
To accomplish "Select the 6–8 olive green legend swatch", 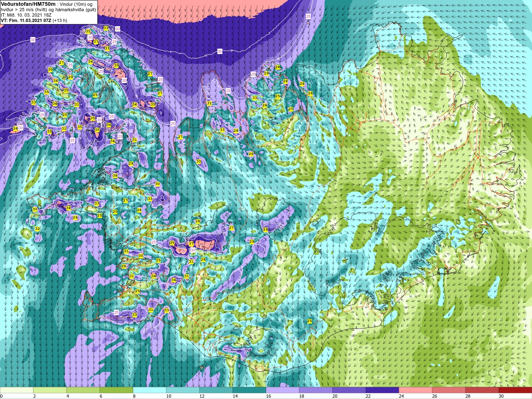I will point(116,390).
